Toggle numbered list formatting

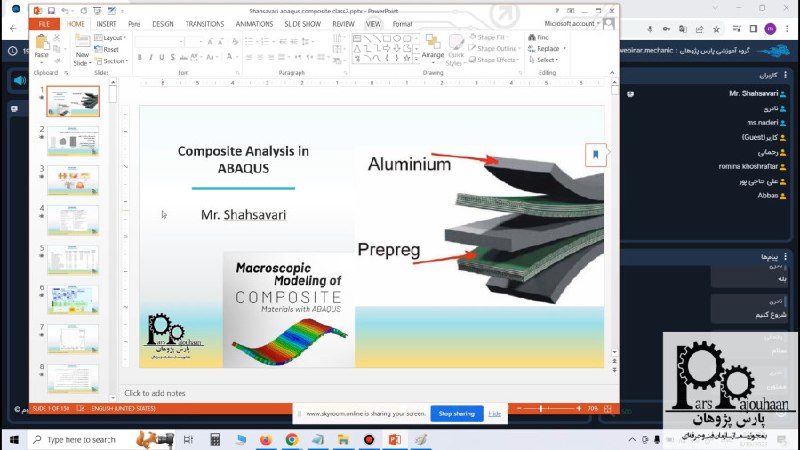266,41
